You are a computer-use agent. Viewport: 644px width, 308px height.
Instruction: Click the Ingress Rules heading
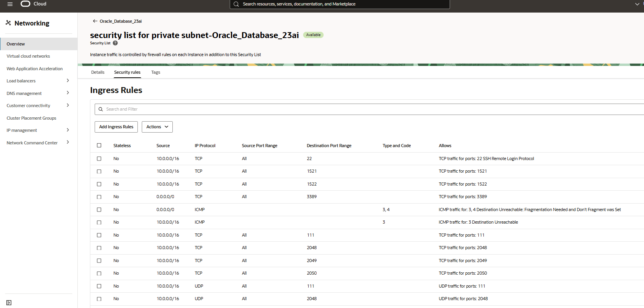click(116, 90)
